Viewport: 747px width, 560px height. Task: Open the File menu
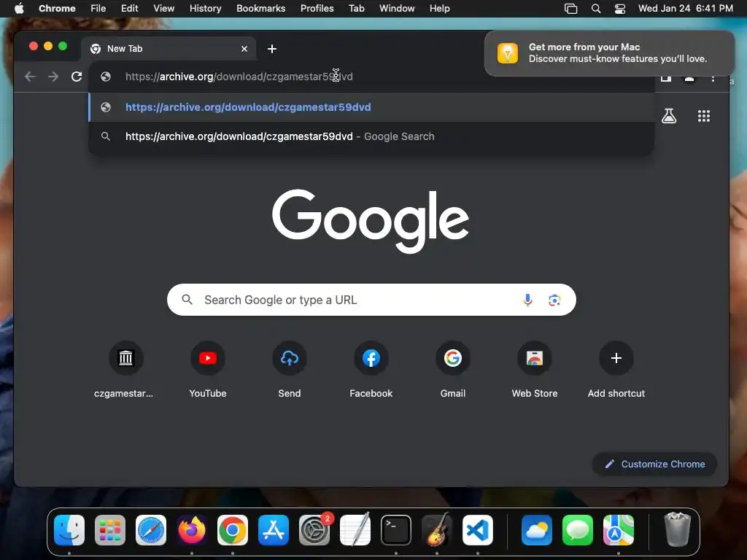pyautogui.click(x=98, y=9)
